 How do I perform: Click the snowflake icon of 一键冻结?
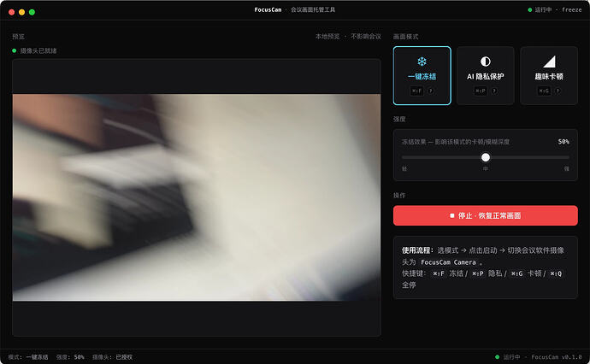422,62
